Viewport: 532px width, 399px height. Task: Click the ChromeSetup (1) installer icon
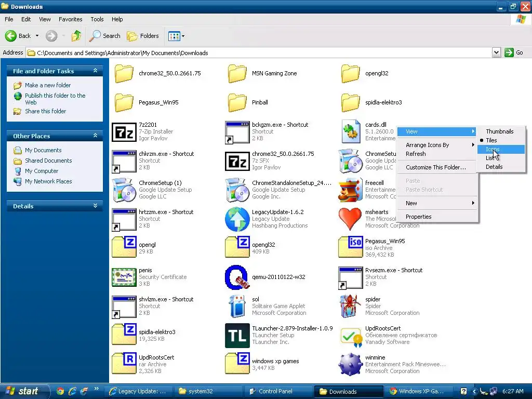(x=124, y=190)
